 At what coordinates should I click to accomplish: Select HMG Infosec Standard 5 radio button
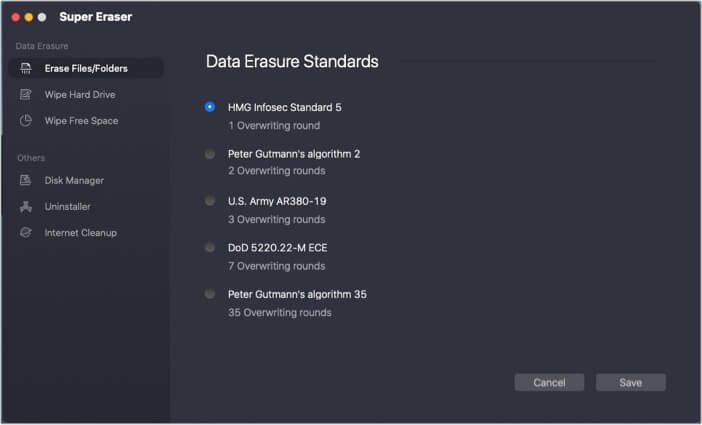(x=210, y=107)
